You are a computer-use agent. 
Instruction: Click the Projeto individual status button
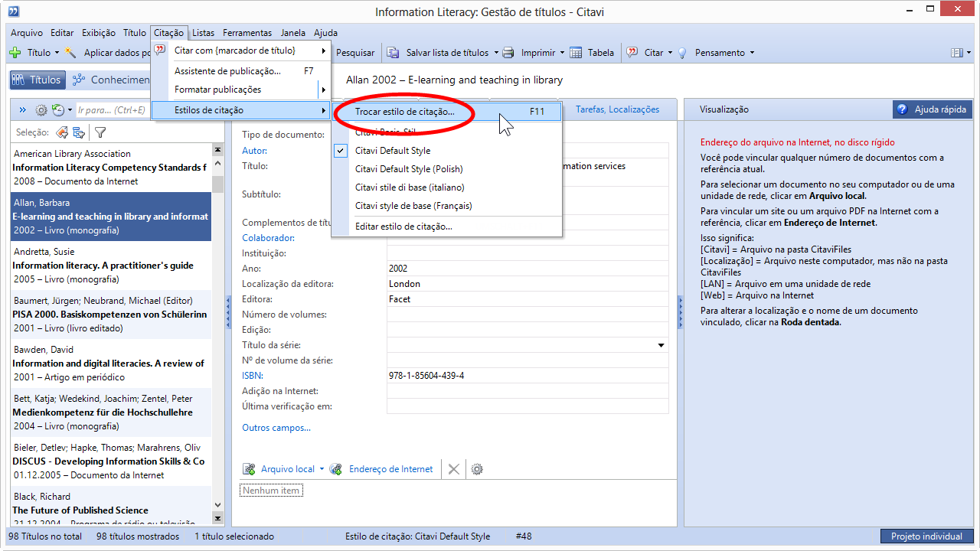[x=927, y=536]
